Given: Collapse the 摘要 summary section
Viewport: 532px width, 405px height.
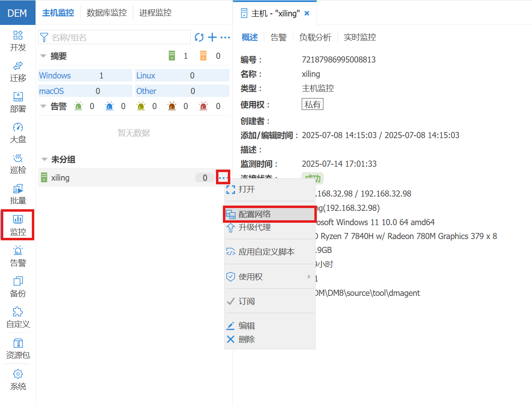Looking at the screenshot, I should pos(44,56).
